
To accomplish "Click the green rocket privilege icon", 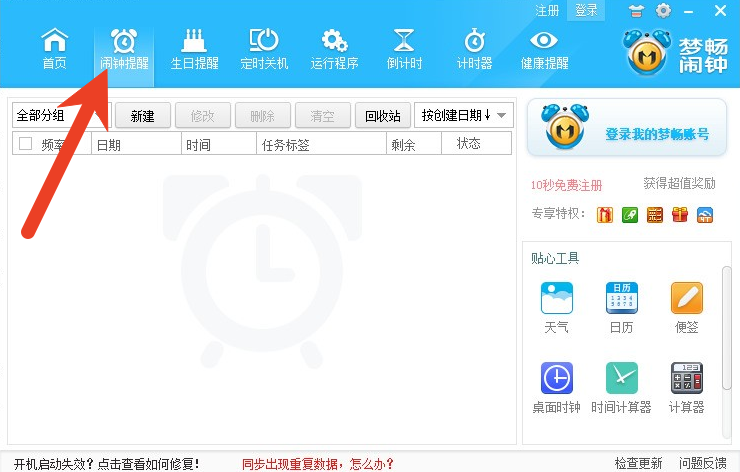I will pos(630,215).
